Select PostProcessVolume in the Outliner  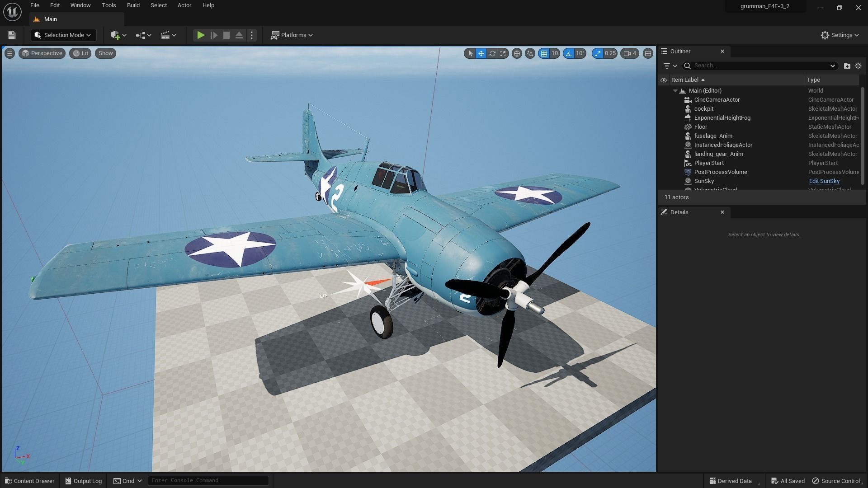point(720,172)
